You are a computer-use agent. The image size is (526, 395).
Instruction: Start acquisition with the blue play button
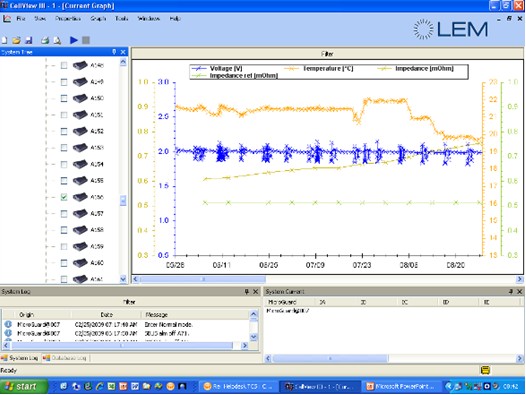tap(73, 40)
